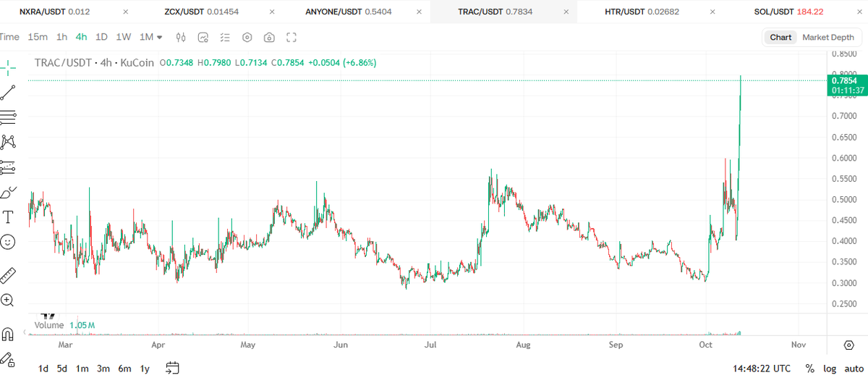This screenshot has width=868, height=378.
Task: Switch to Market Depth view
Action: [827, 37]
